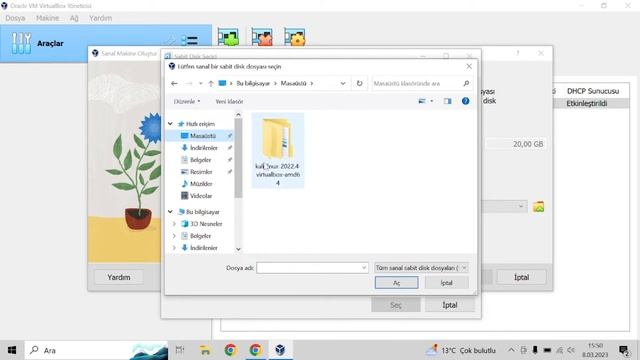Expand İndirilenler under Bu bilgisayar

coord(174,248)
